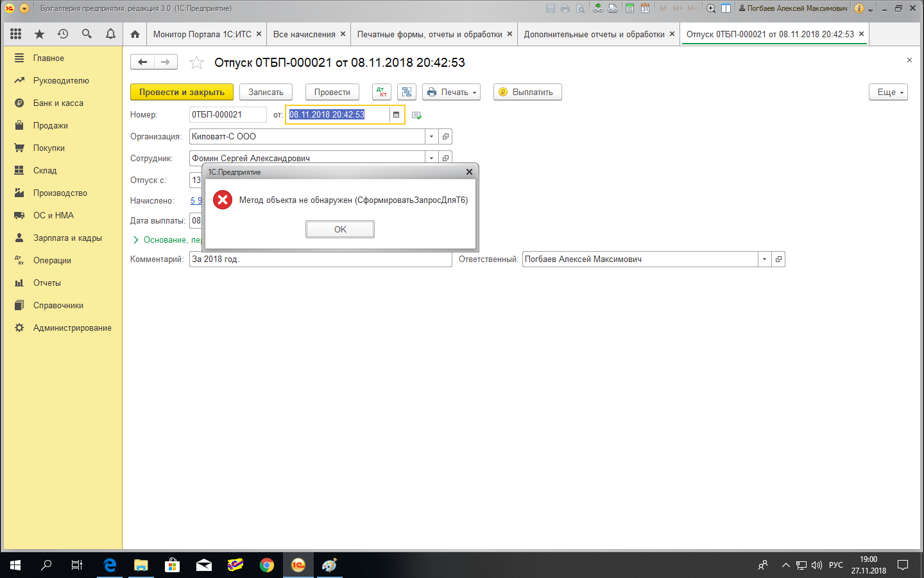This screenshot has height=578, width=924.
Task: Open the Печать dropdown
Action: [x=452, y=92]
